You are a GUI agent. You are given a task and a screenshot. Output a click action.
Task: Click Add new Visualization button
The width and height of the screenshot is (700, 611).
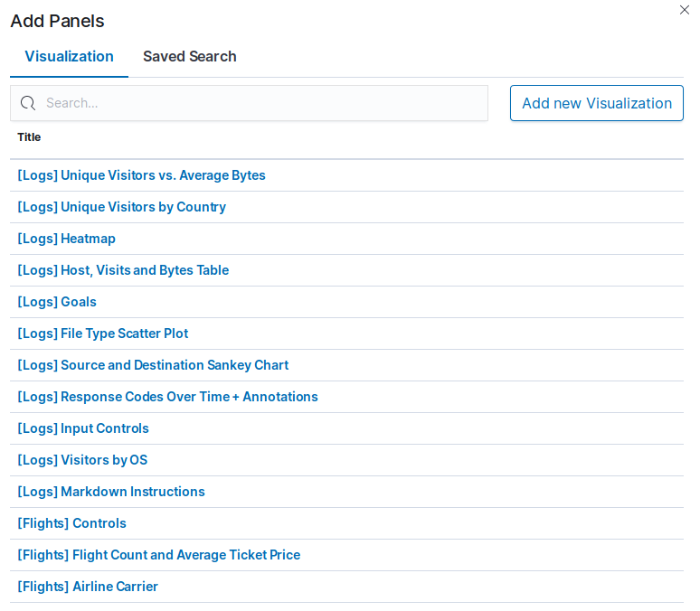(x=596, y=103)
